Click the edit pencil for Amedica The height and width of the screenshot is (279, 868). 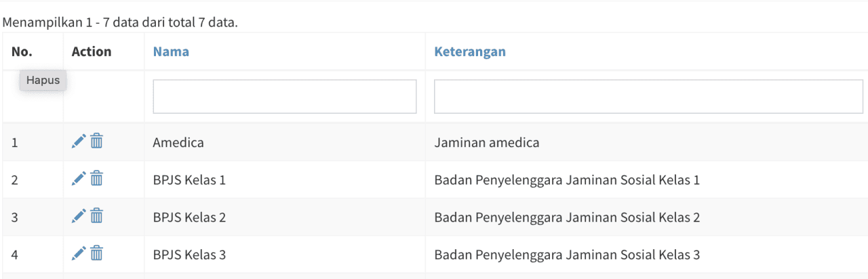pos(79,141)
